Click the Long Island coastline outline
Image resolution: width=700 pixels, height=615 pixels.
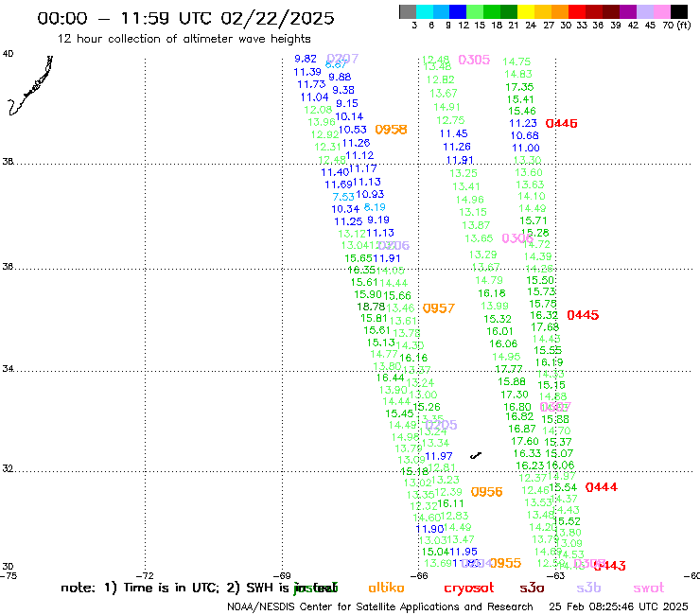[x=30, y=86]
